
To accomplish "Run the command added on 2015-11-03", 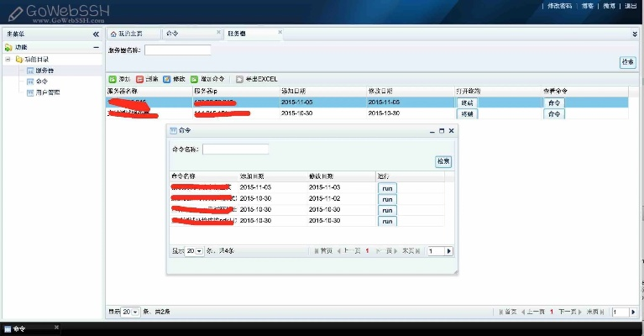I will [387, 188].
